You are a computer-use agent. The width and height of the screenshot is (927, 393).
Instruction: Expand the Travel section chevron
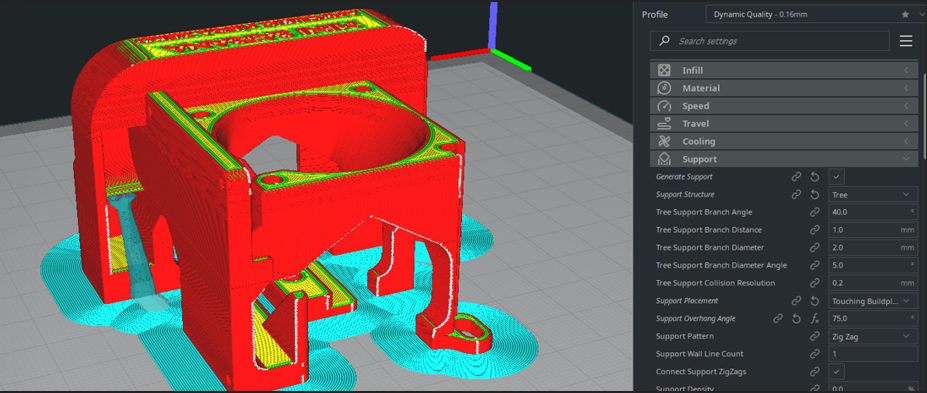[906, 124]
